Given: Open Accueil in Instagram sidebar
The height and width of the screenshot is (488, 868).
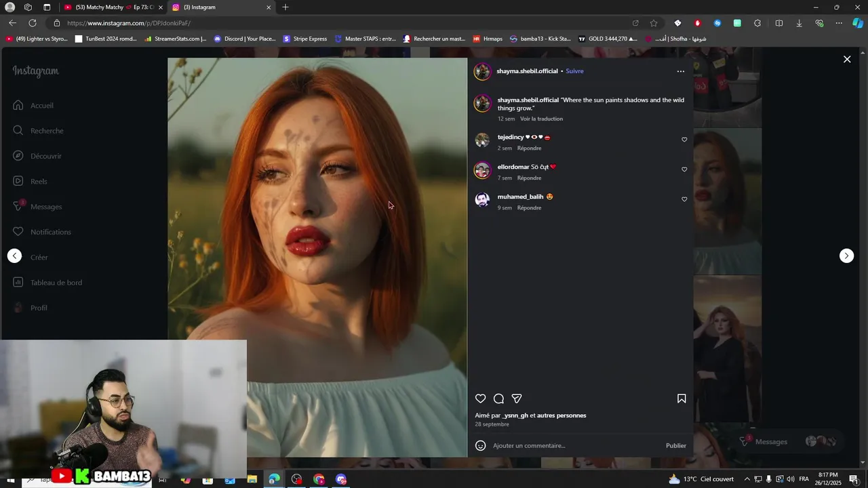Looking at the screenshot, I should 34,105.
